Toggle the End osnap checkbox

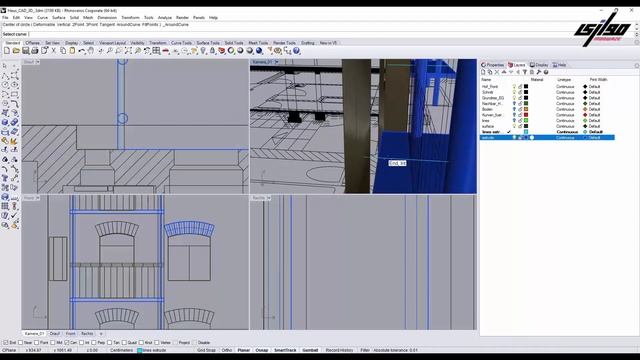click(6, 343)
